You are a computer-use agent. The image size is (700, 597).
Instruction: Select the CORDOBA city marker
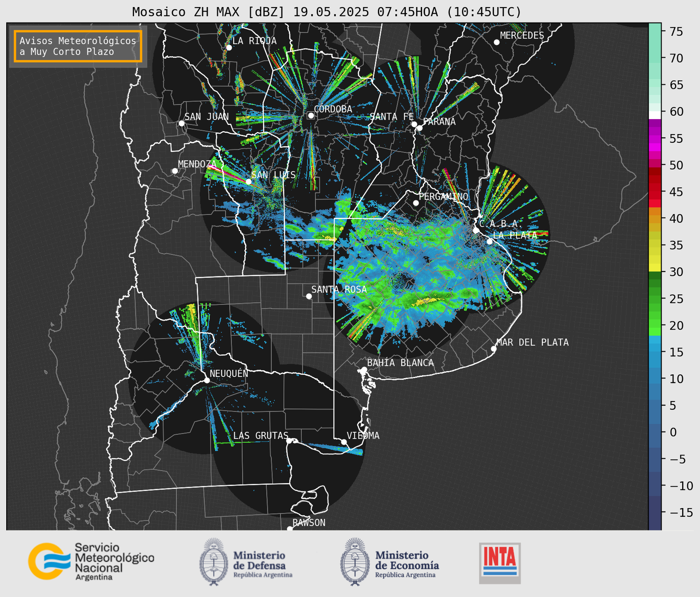(x=311, y=115)
